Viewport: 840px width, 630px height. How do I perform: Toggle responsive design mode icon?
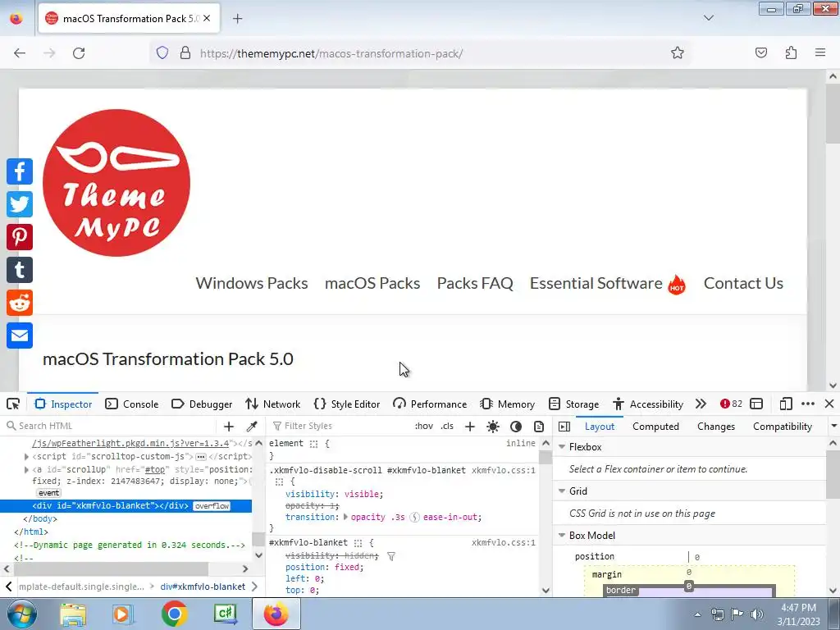(x=785, y=404)
